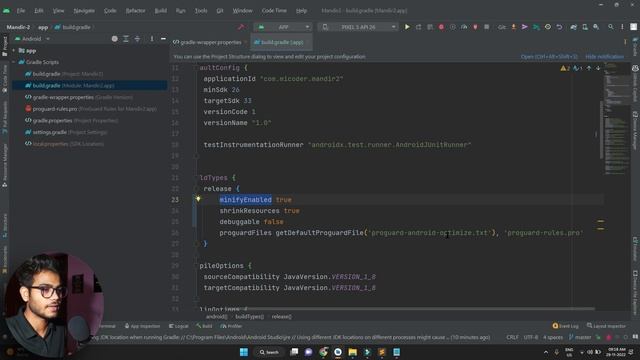Click the yellow intention lightbulb
The width and height of the screenshot is (640, 360).
(x=198, y=199)
